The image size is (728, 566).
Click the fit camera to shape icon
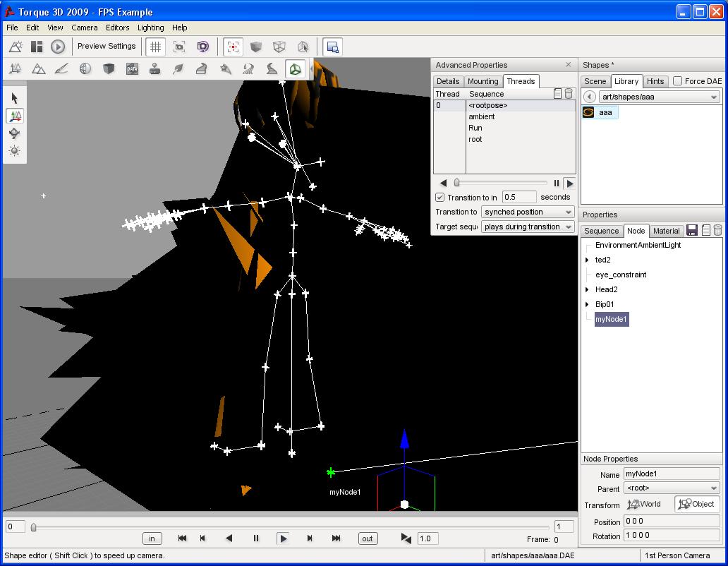click(x=179, y=47)
